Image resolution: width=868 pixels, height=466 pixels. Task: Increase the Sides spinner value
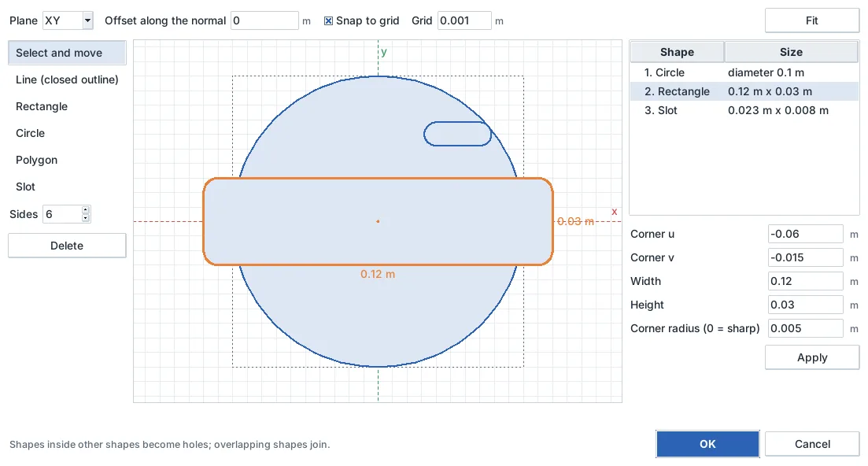pyautogui.click(x=85, y=210)
